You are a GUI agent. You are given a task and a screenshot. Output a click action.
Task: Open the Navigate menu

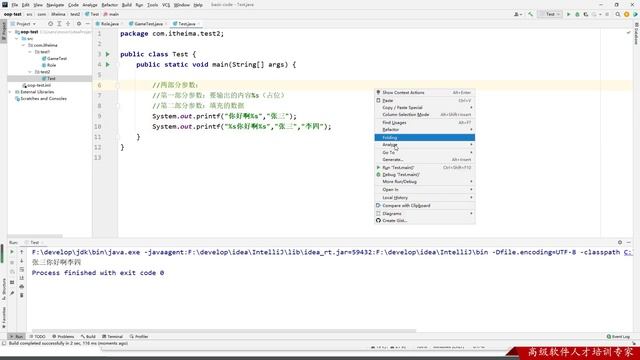[55, 5]
